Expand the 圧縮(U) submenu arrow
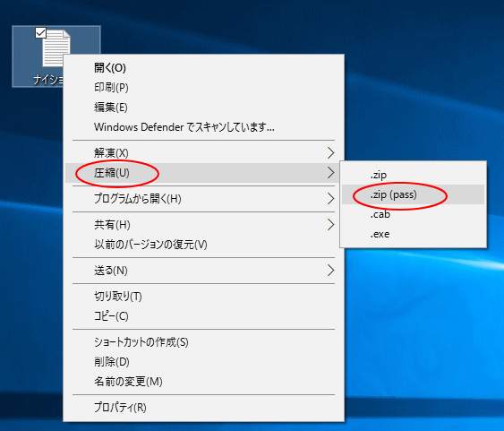Viewport: 504px width, 431px height. [330, 173]
